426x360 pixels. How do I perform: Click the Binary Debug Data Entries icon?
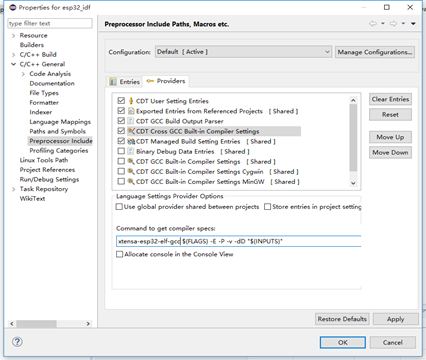coord(131,151)
